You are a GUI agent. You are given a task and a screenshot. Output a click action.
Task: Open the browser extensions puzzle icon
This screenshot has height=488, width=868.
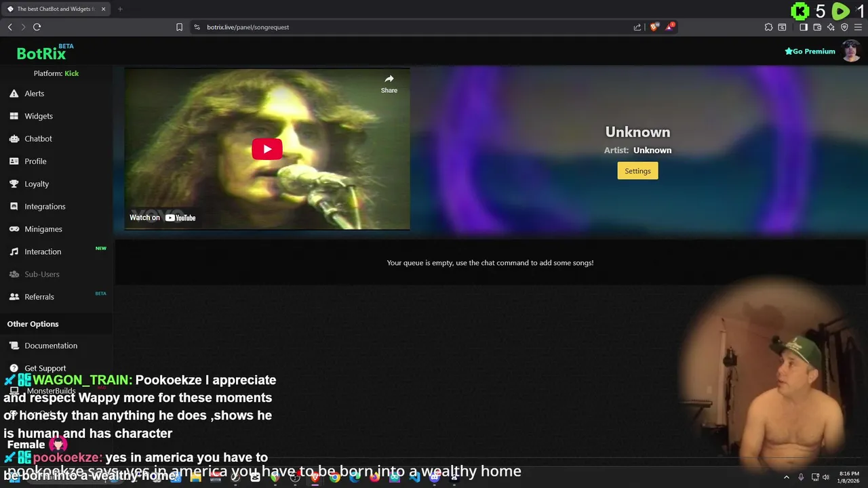pos(768,27)
